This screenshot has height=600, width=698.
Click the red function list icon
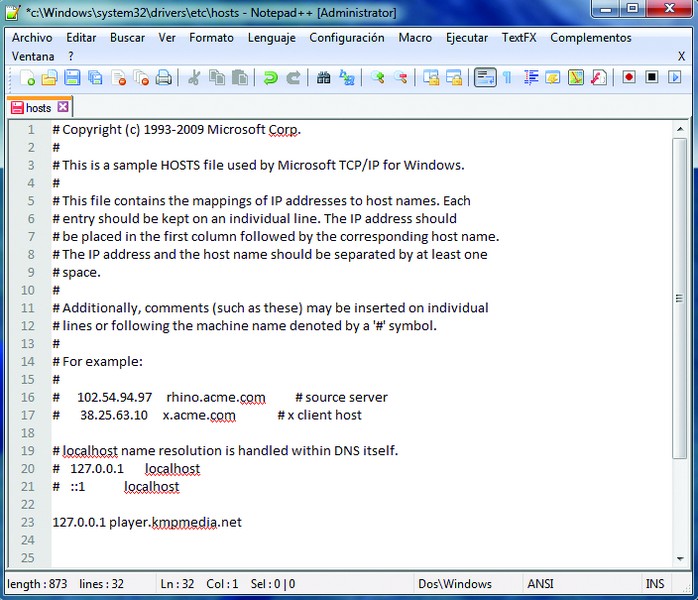point(599,78)
